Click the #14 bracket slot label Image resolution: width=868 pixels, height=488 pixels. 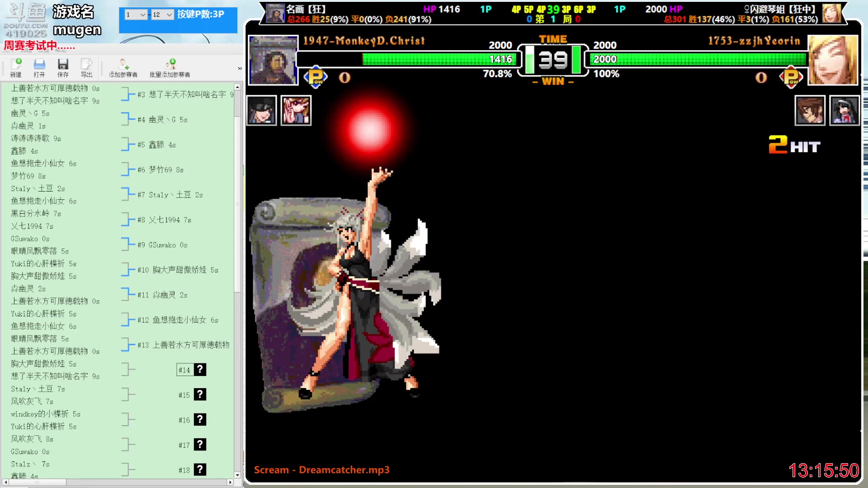pyautogui.click(x=184, y=370)
